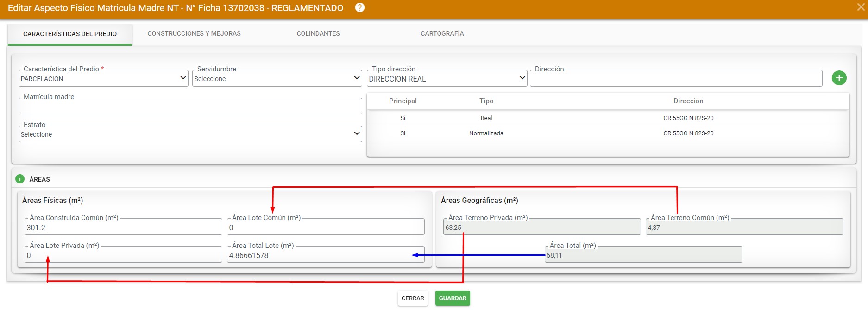Open the Tipo dirección dropdown
The image size is (868, 310).
pos(447,78)
